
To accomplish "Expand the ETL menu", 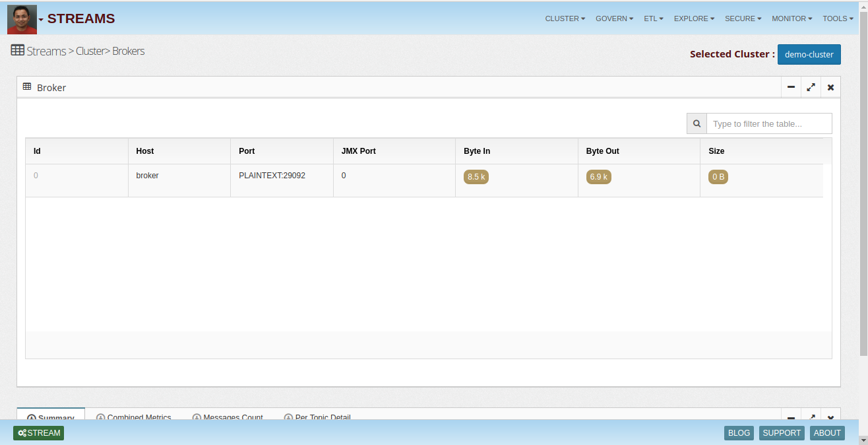I will [x=653, y=18].
